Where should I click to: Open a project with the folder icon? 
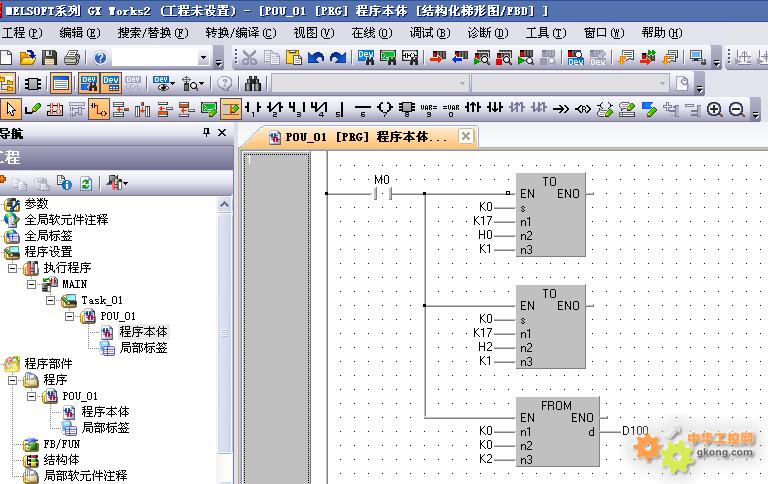tap(27, 58)
